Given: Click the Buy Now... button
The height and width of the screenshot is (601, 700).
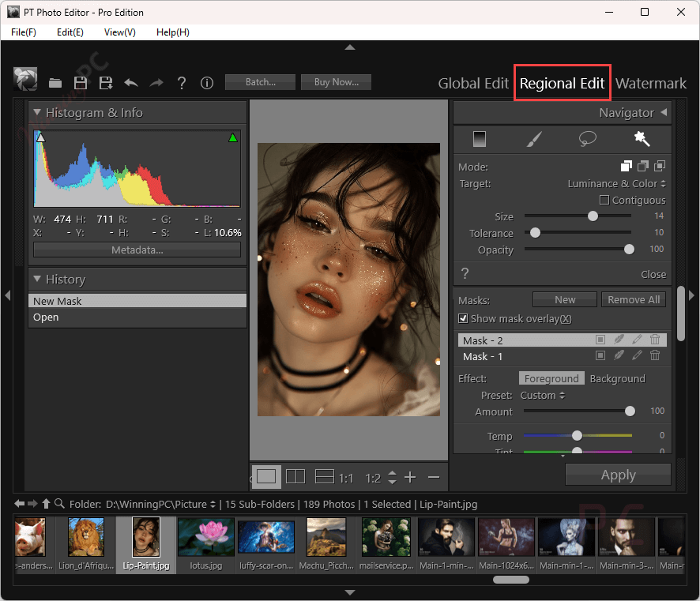Looking at the screenshot, I should click(x=336, y=82).
